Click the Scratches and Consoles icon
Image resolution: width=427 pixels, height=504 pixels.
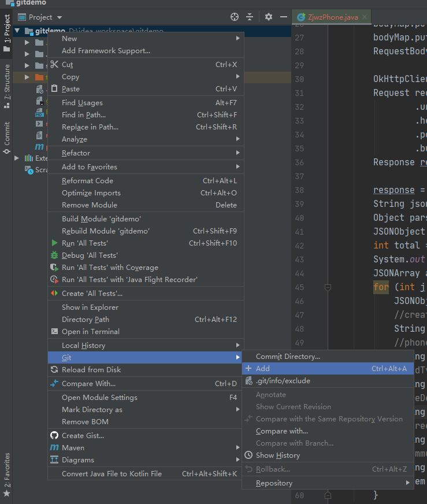tap(29, 170)
